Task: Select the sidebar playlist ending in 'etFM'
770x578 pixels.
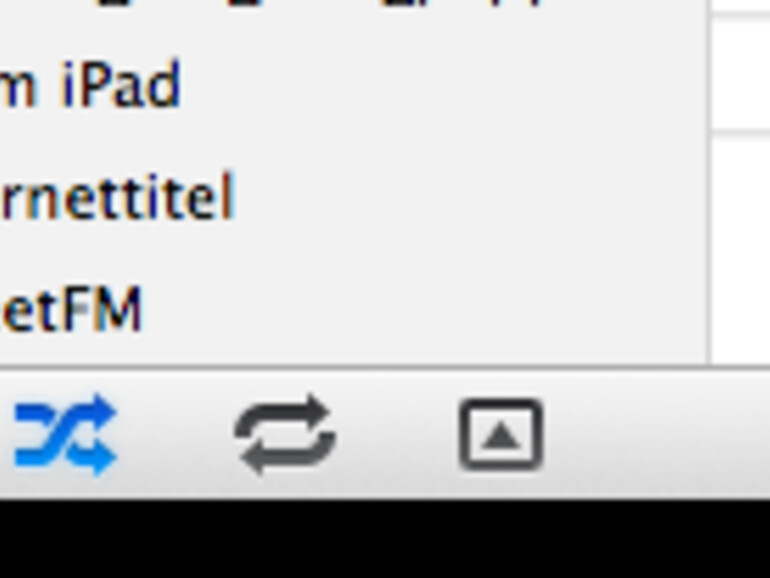Action: pos(71,310)
